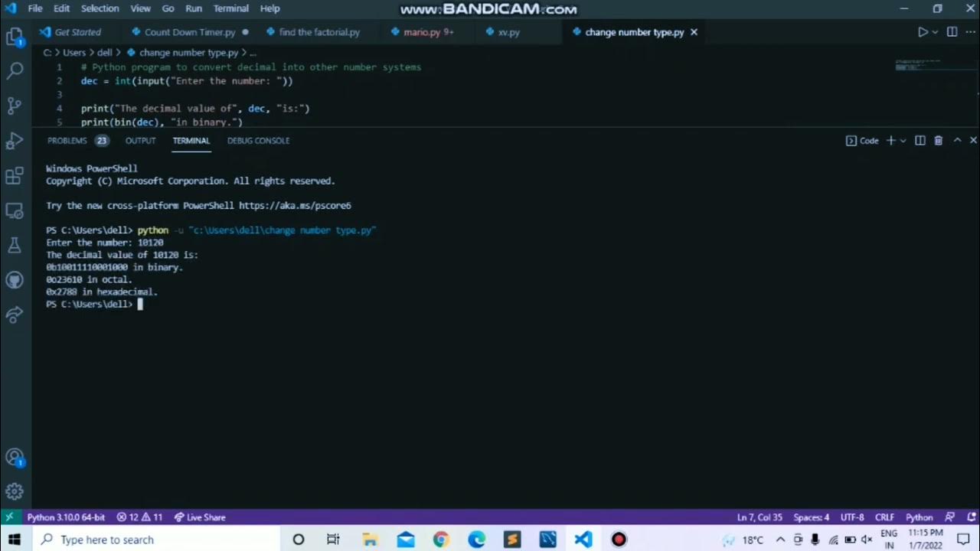Screen dimensions: 980x551
Task: Click the 'Users' breadcrumb segment
Action: coord(73,53)
